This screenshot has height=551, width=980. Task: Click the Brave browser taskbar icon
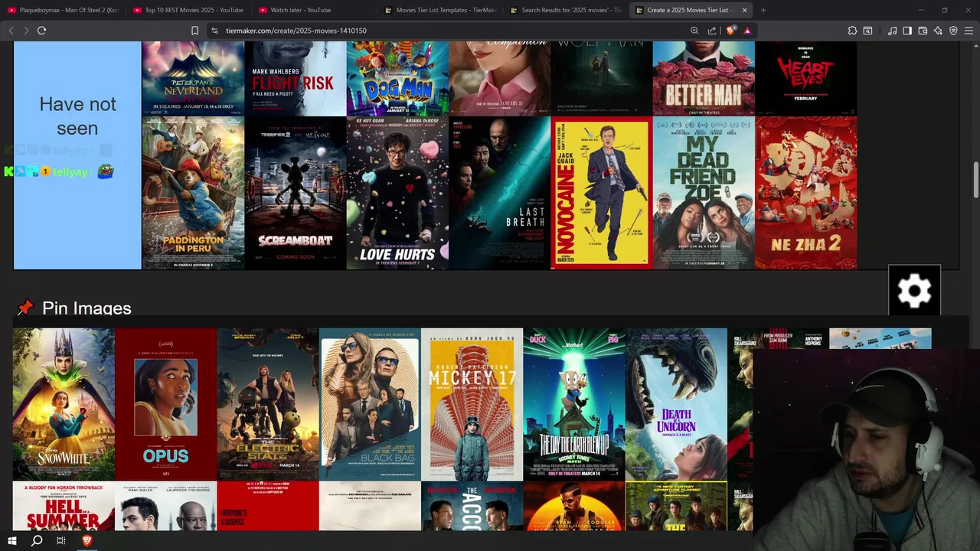click(87, 541)
